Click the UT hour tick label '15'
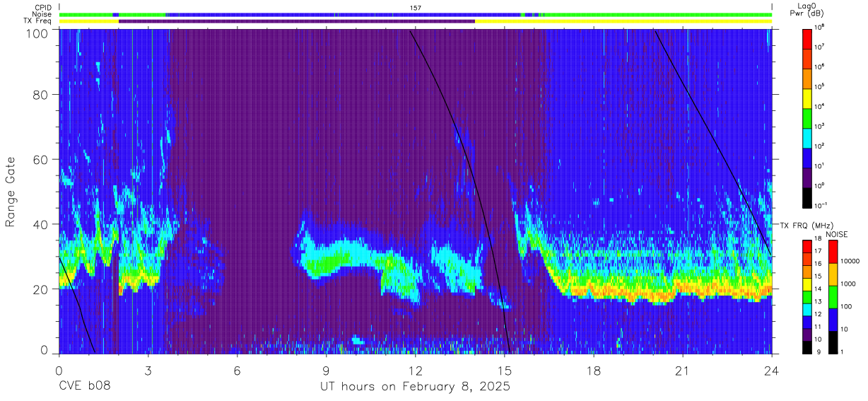The width and height of the screenshot is (868, 401). click(x=505, y=371)
